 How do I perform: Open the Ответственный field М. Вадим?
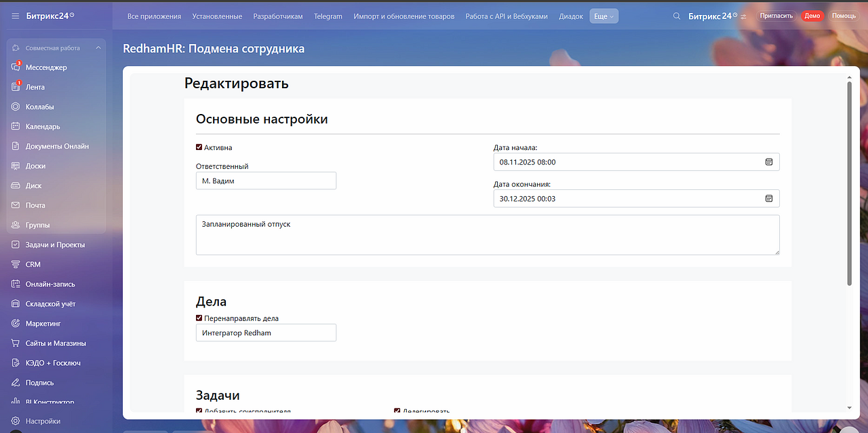point(266,181)
